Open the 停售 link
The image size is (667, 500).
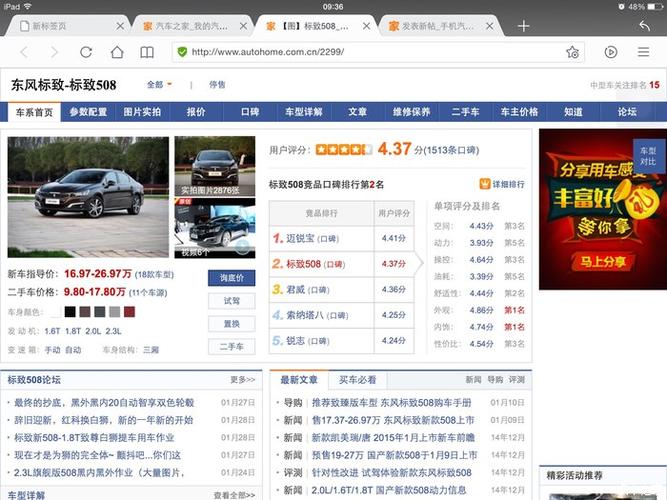(x=217, y=84)
